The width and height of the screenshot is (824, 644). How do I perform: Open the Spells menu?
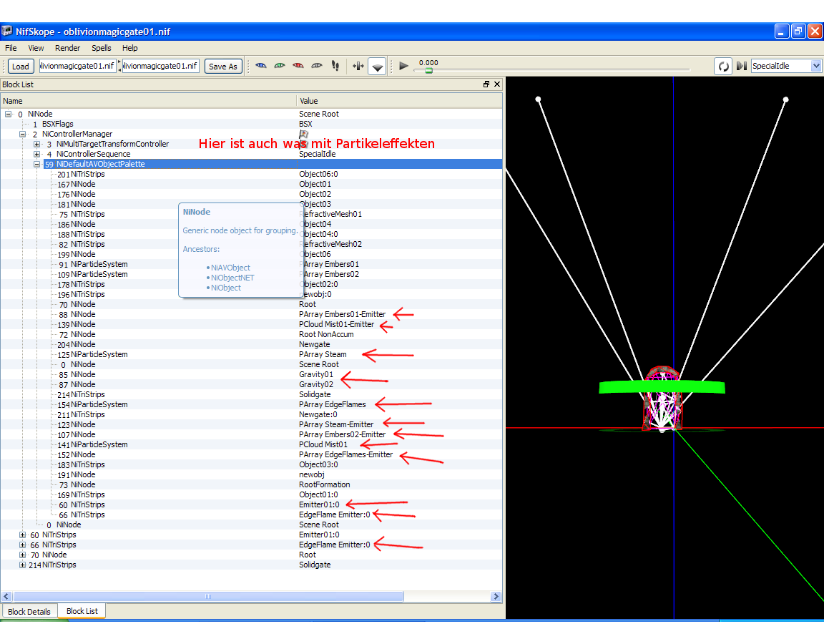[101, 48]
